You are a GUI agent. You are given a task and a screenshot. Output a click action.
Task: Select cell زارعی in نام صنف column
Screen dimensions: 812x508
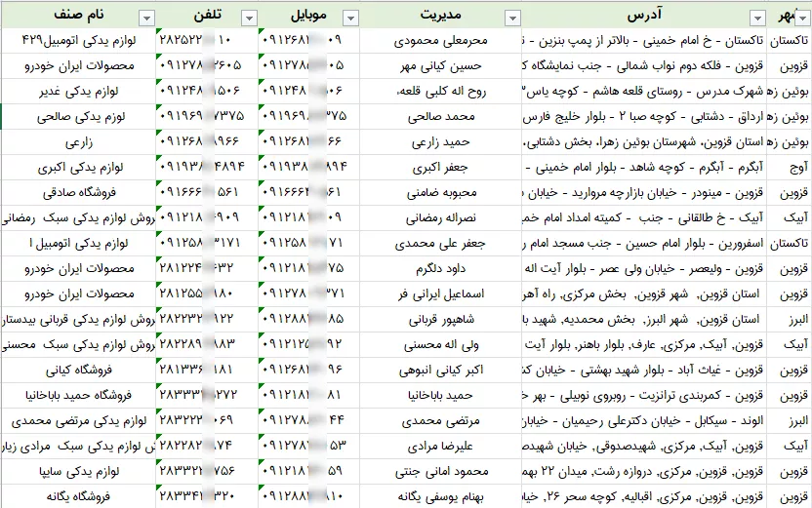pyautogui.click(x=78, y=141)
